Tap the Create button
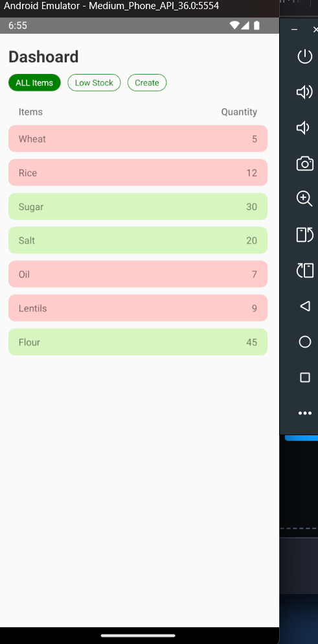The width and height of the screenshot is (318, 644). [x=147, y=82]
